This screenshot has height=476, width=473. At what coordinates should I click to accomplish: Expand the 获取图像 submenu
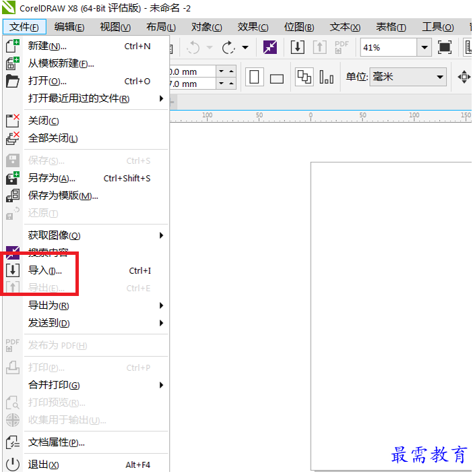[x=161, y=235]
